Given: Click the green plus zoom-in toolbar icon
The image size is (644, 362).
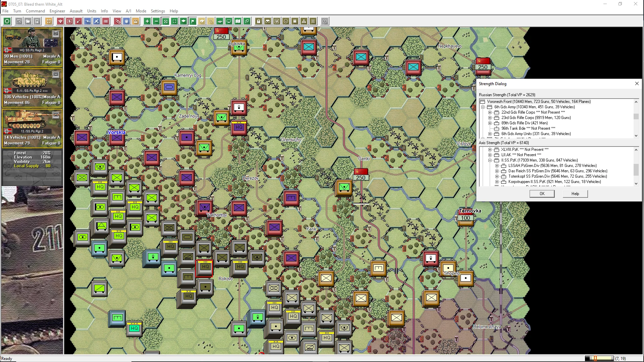Looking at the screenshot, I should point(147,21).
